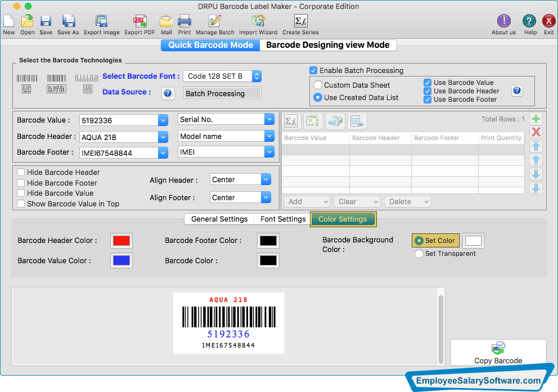Screen dimensions: 558x392
Task: Click the white background color swatch
Action: [x=473, y=241]
